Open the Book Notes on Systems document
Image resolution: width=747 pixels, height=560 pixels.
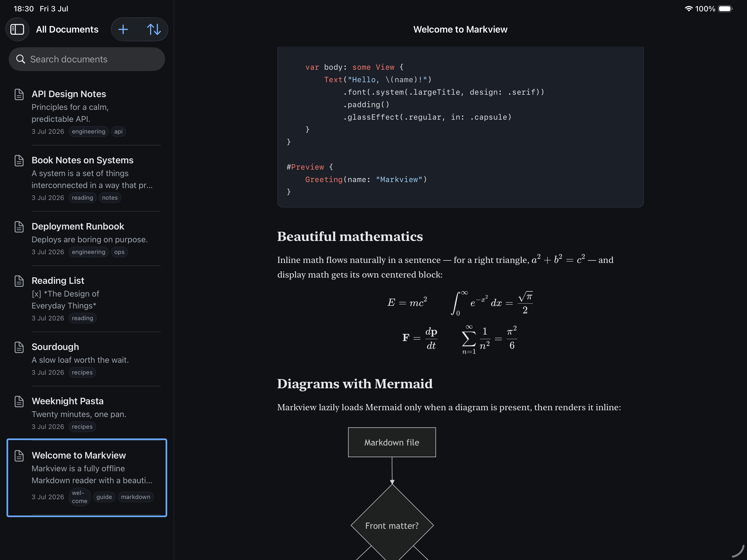(87, 179)
